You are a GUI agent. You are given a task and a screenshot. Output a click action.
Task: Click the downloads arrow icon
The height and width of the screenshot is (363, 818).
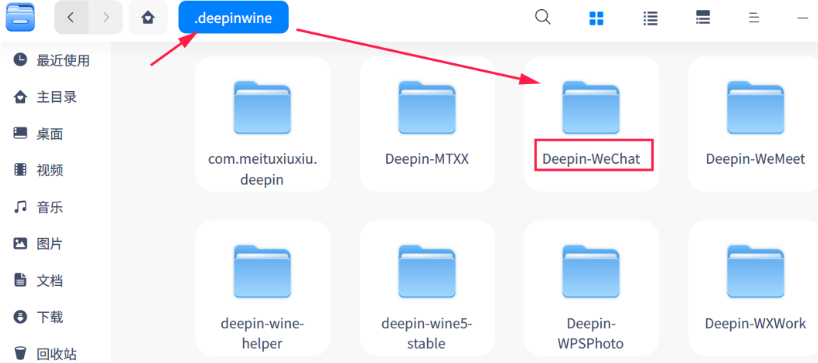pos(20,317)
